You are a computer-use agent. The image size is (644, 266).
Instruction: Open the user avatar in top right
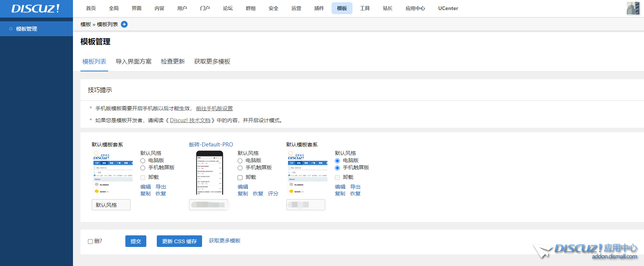tap(633, 8)
